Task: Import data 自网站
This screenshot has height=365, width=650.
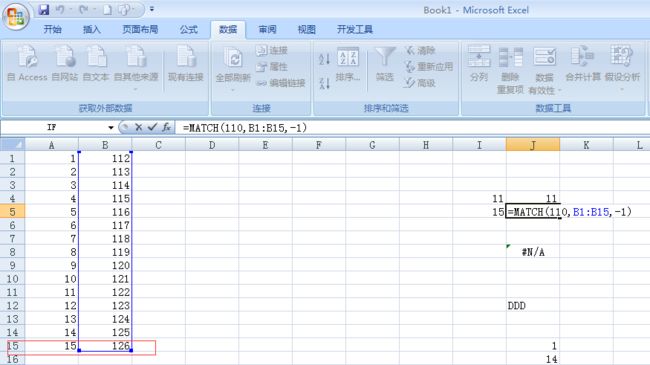Action: point(65,63)
